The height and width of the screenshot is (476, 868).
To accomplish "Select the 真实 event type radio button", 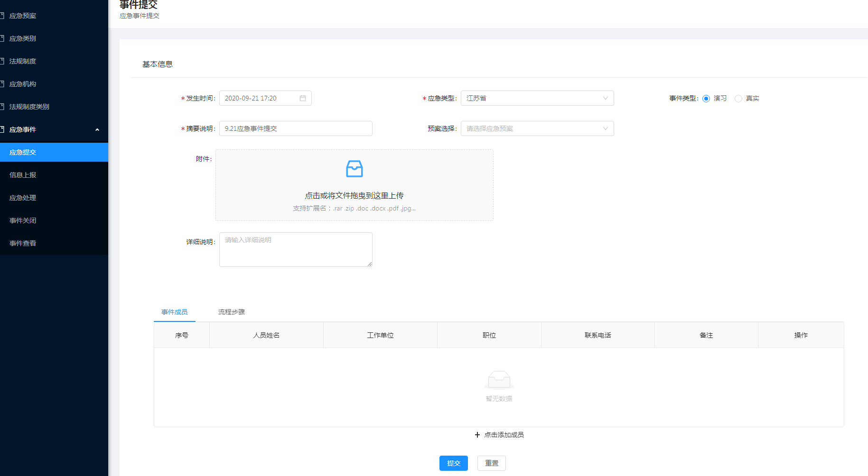I will click(x=738, y=99).
